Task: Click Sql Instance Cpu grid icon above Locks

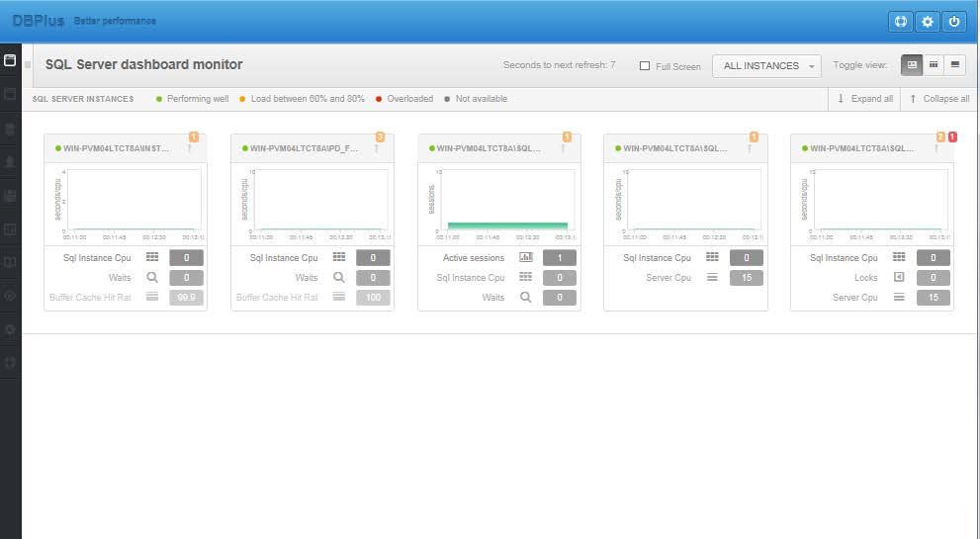Action: pyautogui.click(x=899, y=257)
